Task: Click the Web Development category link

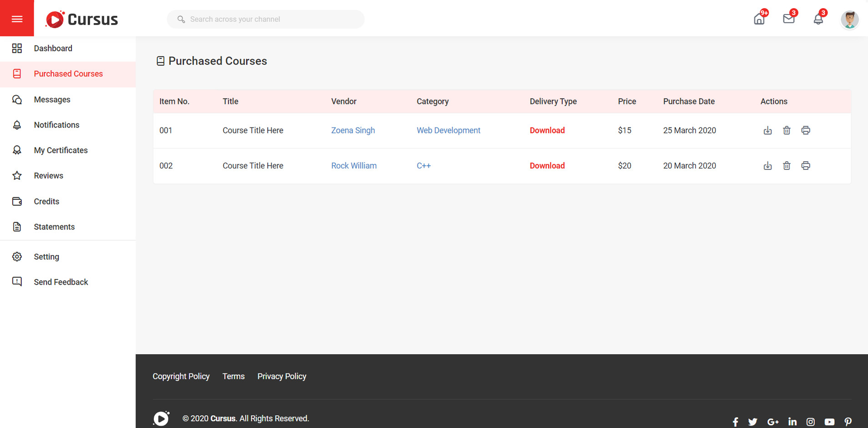Action: click(x=448, y=130)
